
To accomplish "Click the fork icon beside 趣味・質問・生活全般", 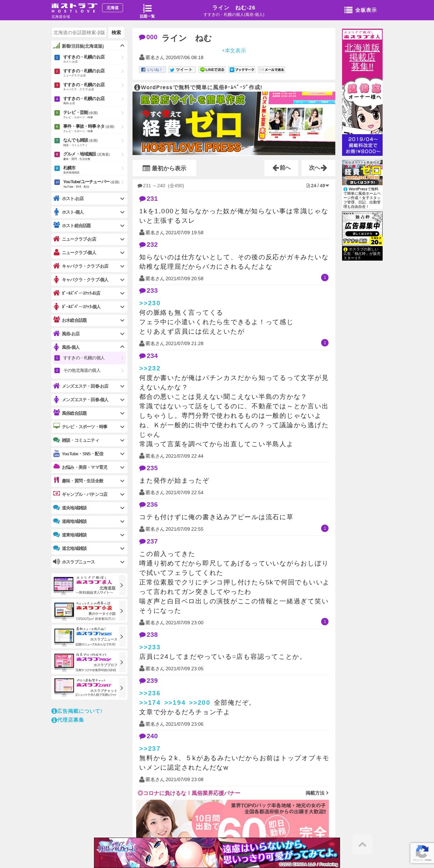I will click(56, 480).
